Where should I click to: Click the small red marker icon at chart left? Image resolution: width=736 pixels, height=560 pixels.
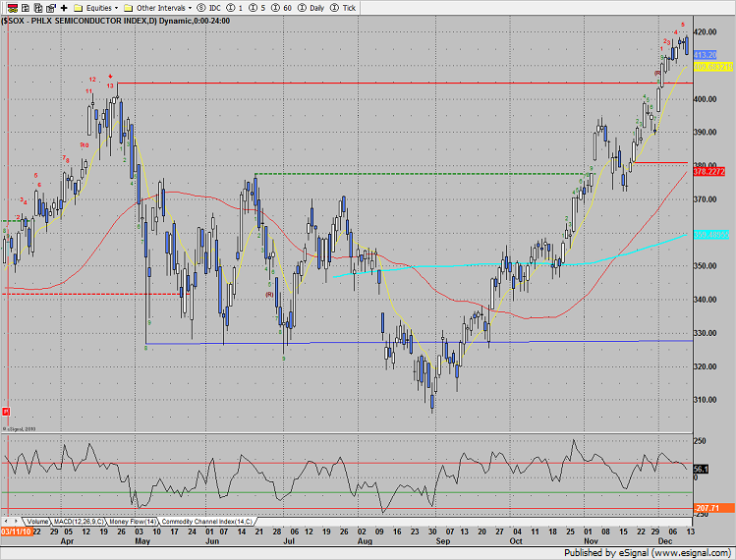6,412
